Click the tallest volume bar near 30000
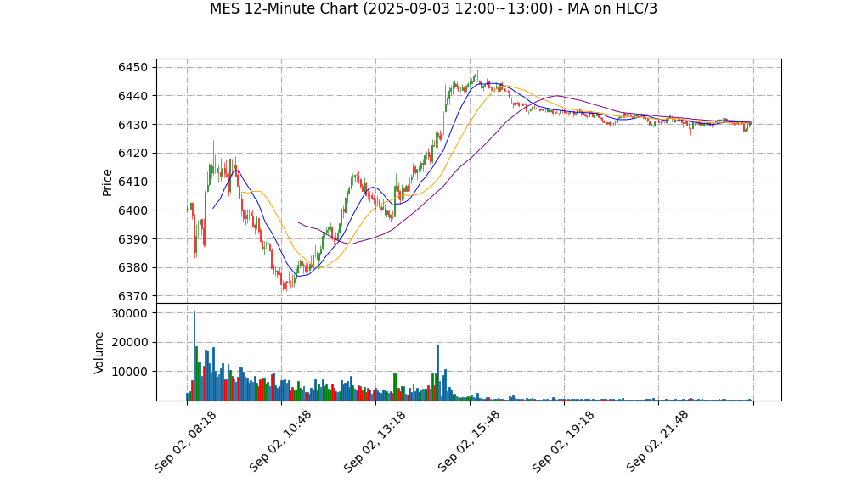 (x=194, y=356)
